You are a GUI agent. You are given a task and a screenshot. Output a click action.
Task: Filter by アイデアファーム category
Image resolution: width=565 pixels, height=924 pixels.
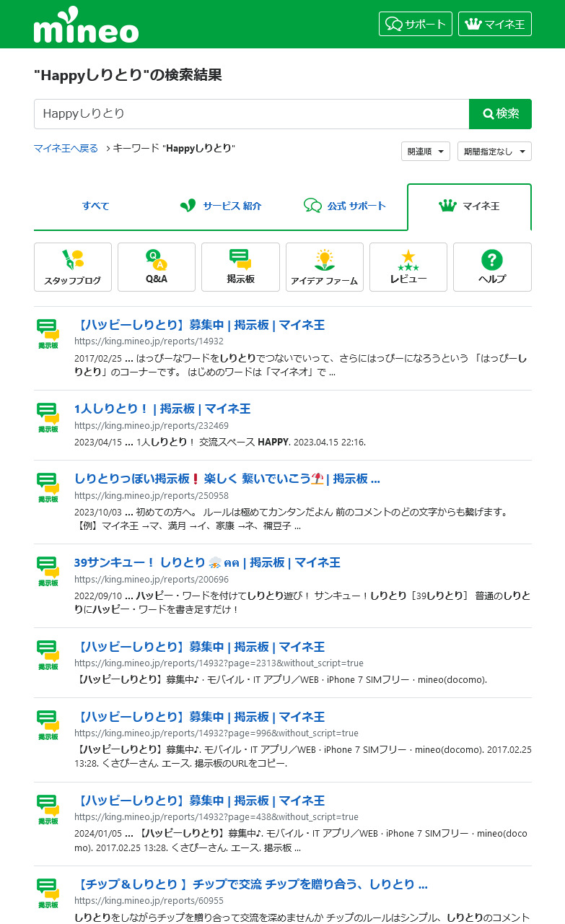coord(325,267)
